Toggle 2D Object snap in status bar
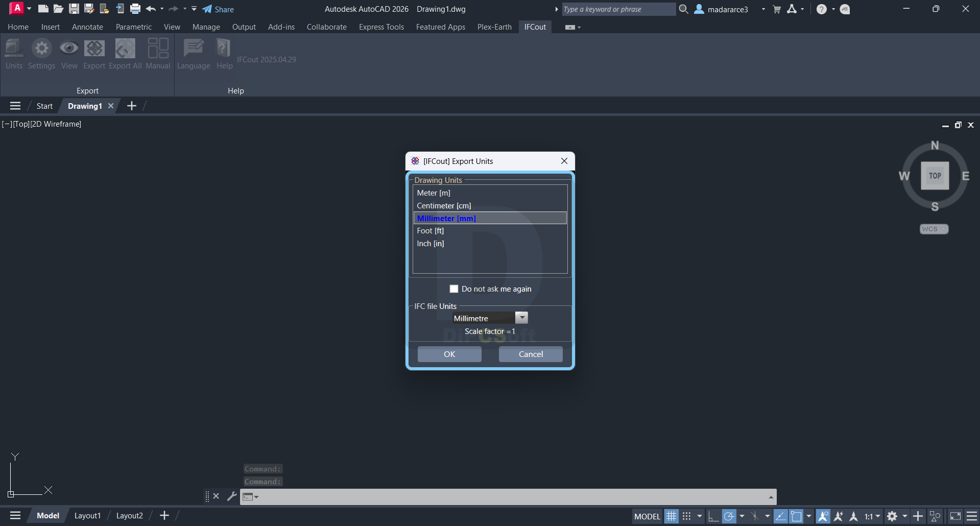This screenshot has height=526, width=980. click(x=796, y=516)
